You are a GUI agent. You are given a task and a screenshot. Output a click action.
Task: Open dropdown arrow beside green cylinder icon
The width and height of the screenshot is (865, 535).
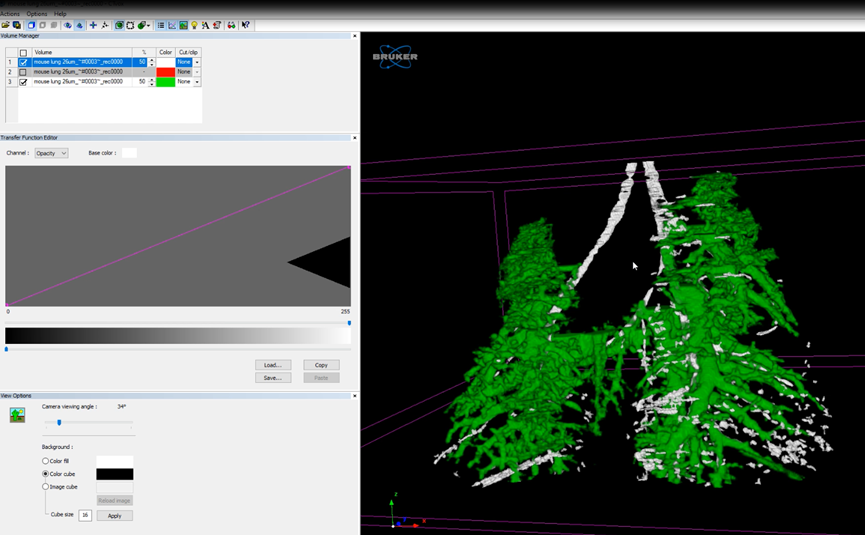point(148,25)
